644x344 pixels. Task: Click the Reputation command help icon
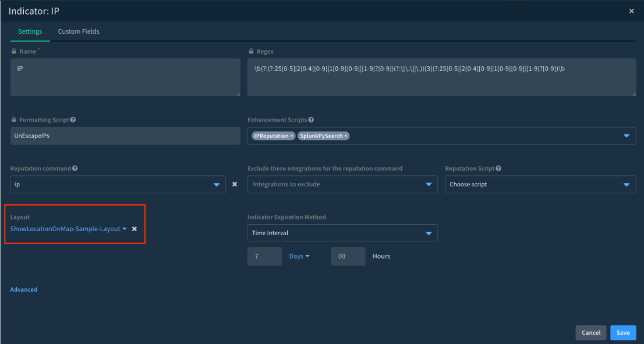point(75,169)
